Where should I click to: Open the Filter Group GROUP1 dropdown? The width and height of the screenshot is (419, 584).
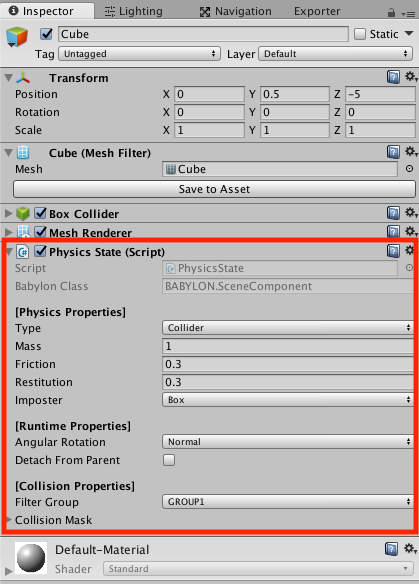288,502
